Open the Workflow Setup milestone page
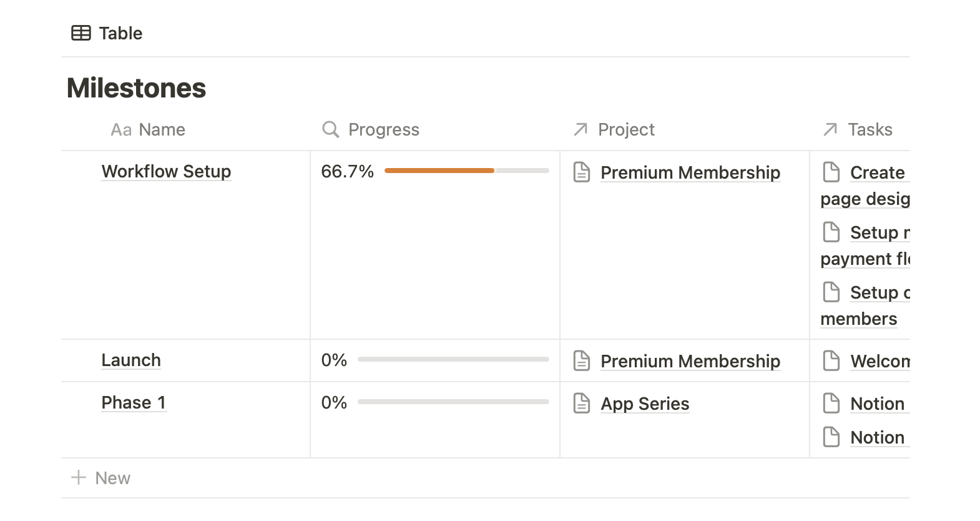Screen dimensions: 980x521 click(166, 171)
